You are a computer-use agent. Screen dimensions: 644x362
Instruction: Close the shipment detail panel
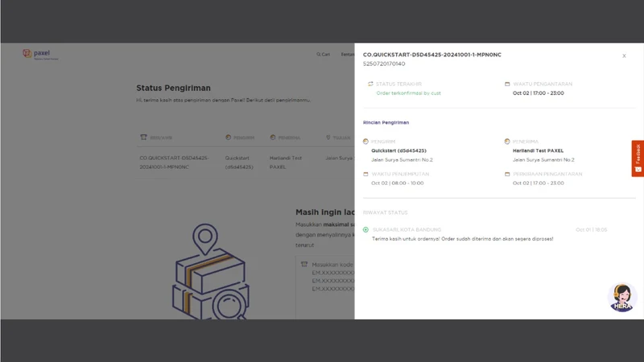tap(624, 56)
